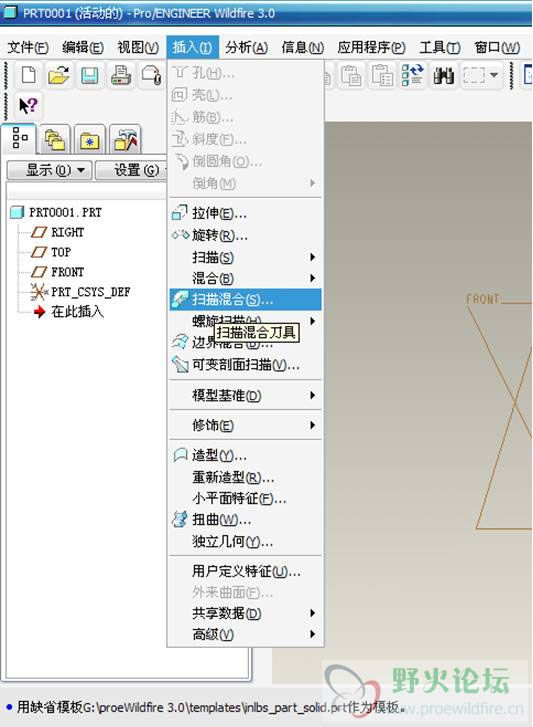The height and width of the screenshot is (727, 533).
Task: Click the Regenerate model icon
Action: (412, 75)
